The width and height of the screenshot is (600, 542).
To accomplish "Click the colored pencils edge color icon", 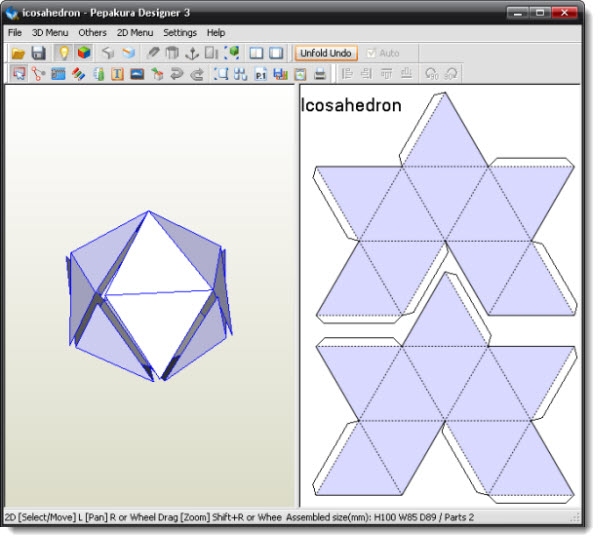I will (78, 74).
